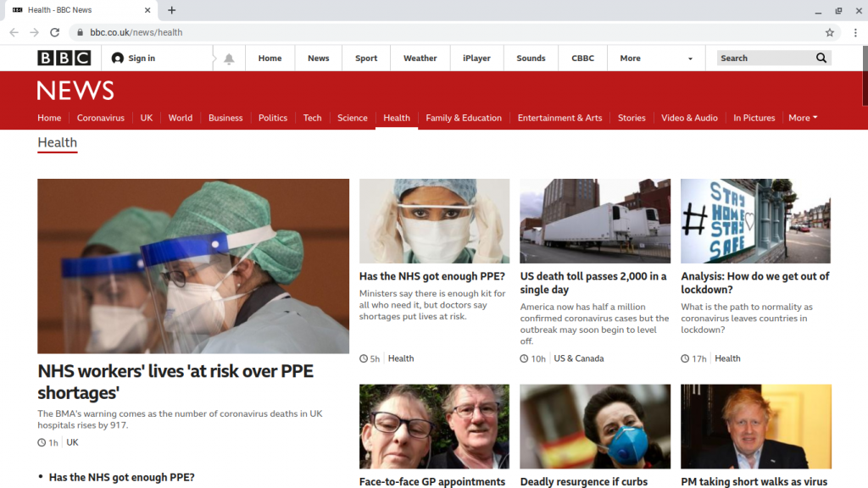Expand the BBC More services dropdown

(x=656, y=58)
